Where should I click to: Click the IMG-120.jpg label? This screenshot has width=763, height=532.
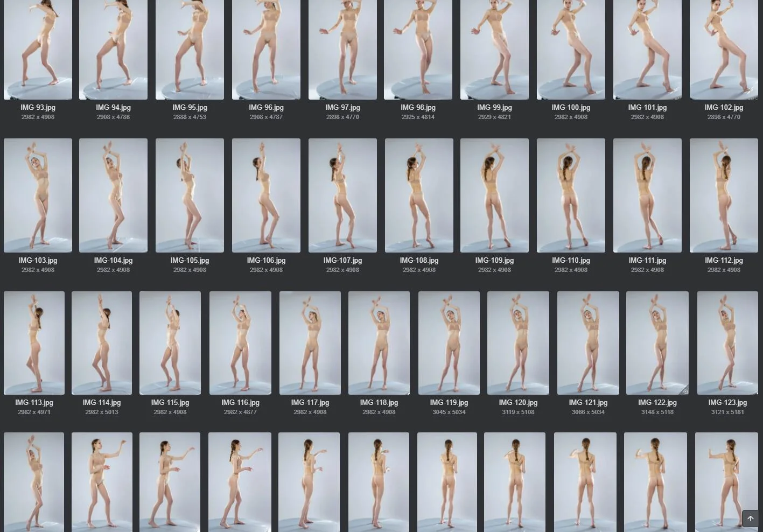(x=518, y=403)
